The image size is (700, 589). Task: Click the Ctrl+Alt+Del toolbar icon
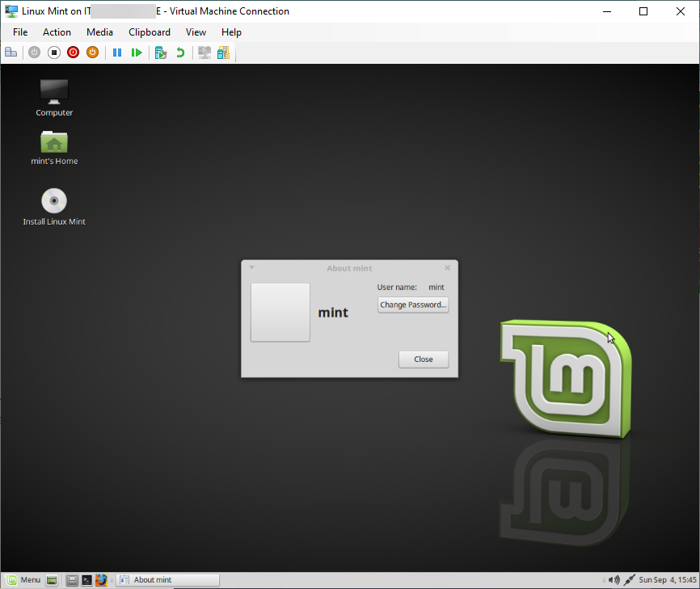pyautogui.click(x=11, y=53)
